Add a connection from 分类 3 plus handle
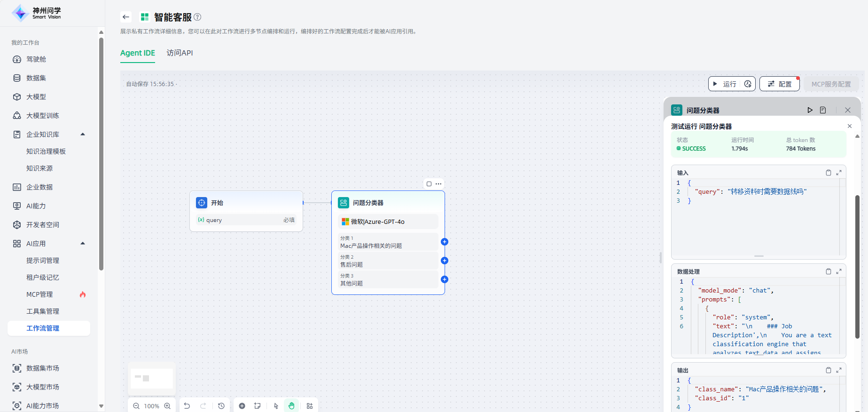 point(445,279)
